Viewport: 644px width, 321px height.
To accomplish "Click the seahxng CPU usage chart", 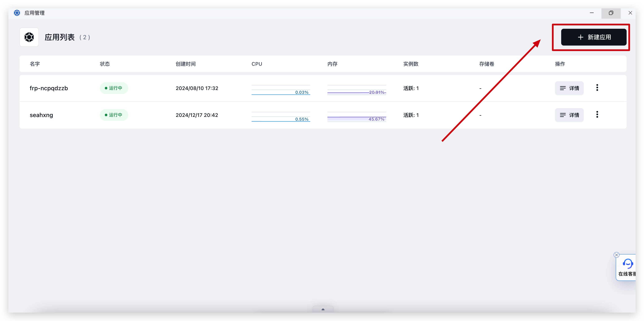I will tap(281, 117).
